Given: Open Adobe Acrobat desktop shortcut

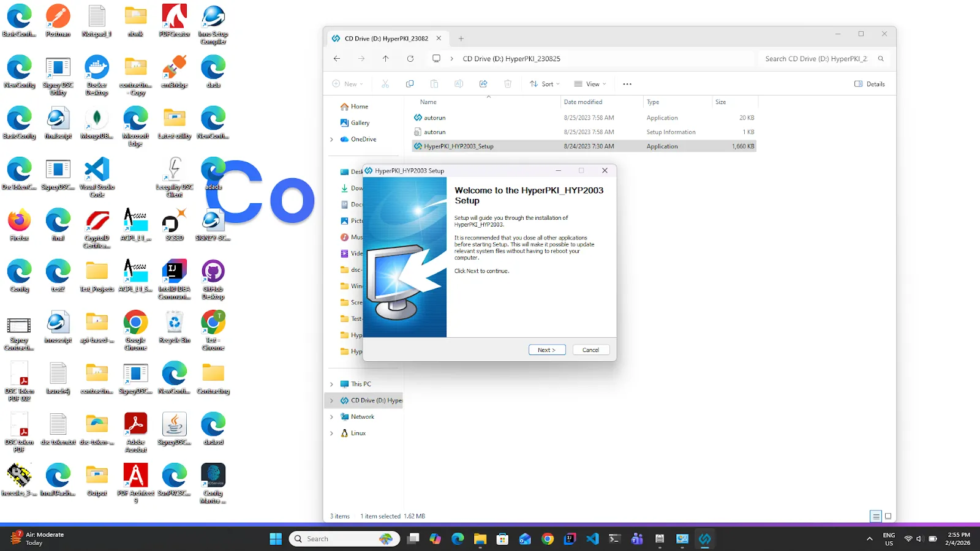Looking at the screenshot, I should pos(135,432).
